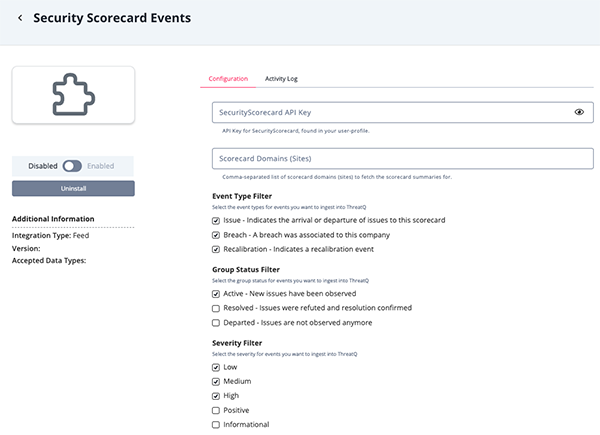Reveal the API key with the eye icon
The image size is (600, 435).
[x=579, y=112]
